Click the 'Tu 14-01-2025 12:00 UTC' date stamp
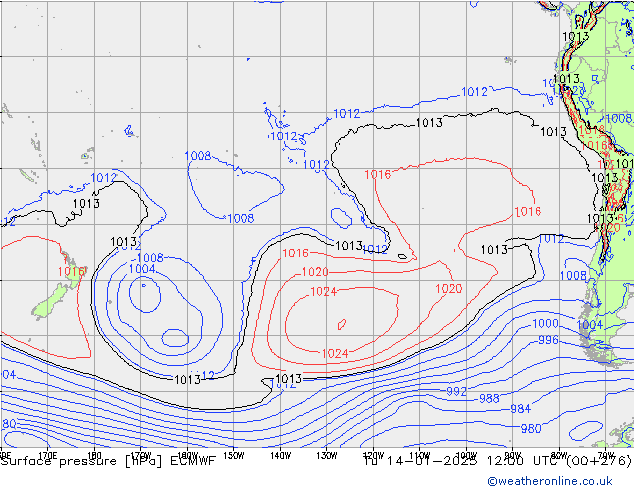Screen dimensions: 634x490 (461, 461)
